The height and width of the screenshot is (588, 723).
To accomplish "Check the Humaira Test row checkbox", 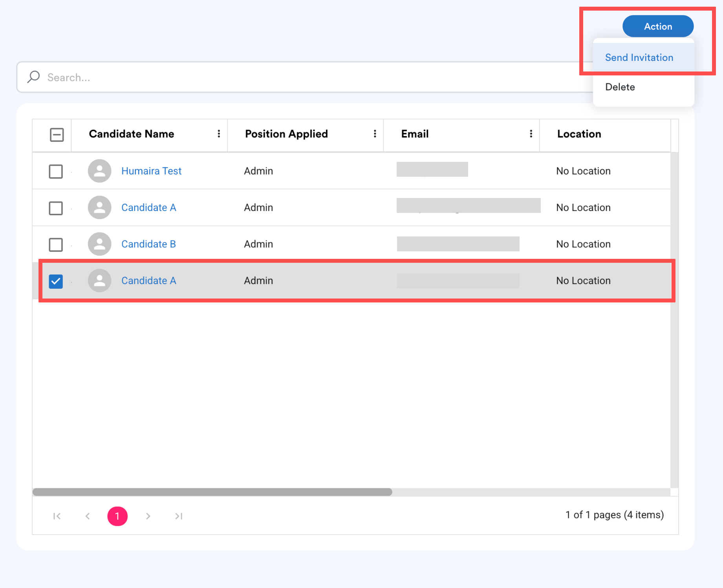I will click(56, 171).
